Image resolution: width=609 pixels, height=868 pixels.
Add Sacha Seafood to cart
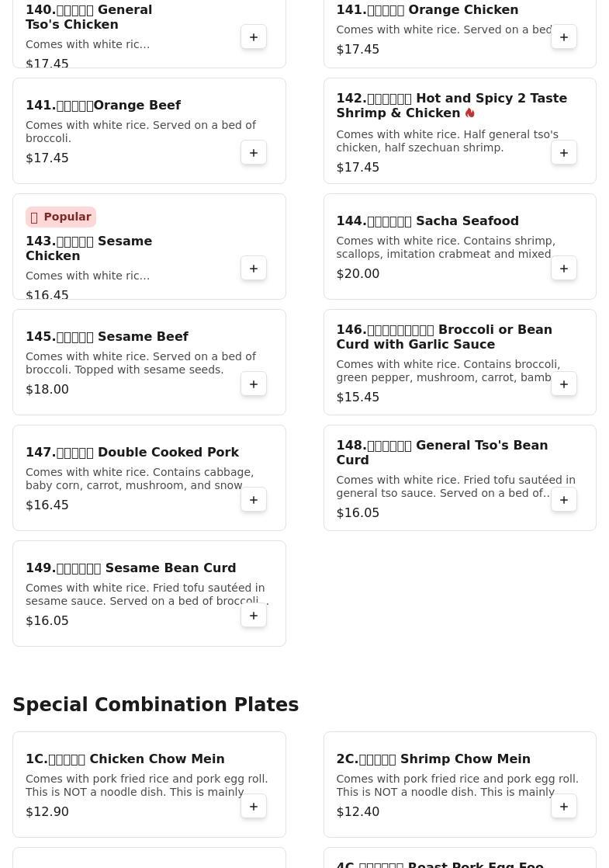[564, 269]
